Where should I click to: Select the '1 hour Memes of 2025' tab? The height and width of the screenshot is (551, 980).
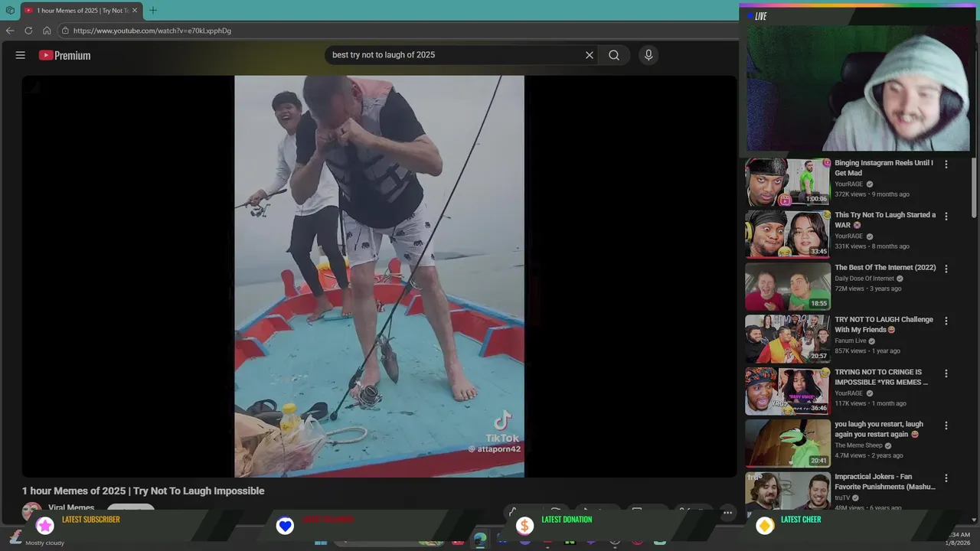(81, 11)
